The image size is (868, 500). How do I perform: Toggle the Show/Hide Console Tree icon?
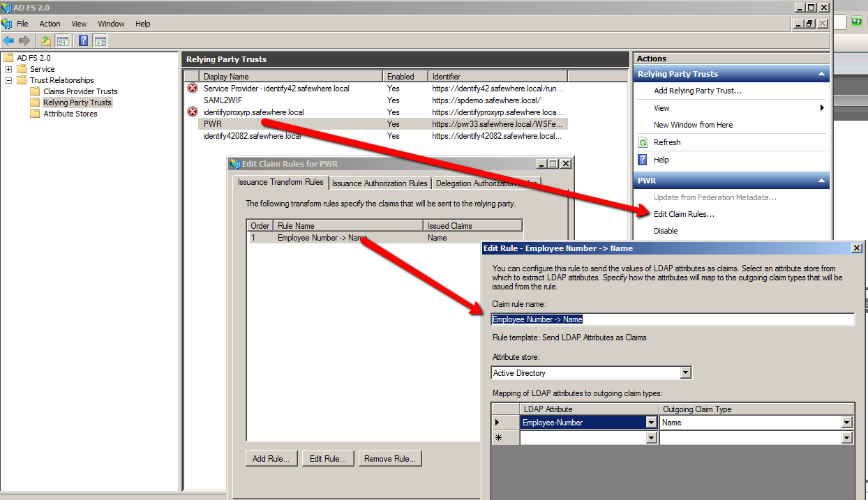tap(63, 40)
